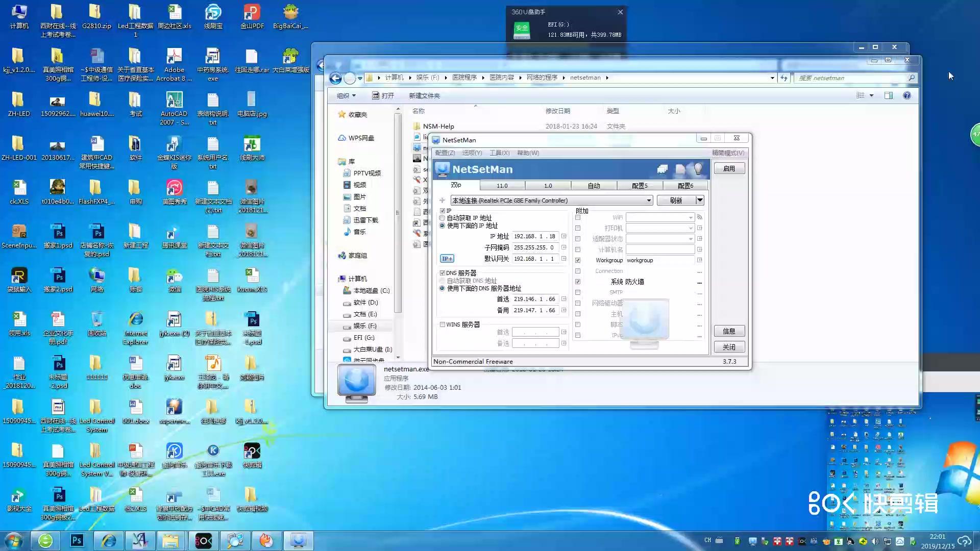Select 自动获取 IP 地址 radio button
This screenshot has height=551, width=980.
click(443, 218)
